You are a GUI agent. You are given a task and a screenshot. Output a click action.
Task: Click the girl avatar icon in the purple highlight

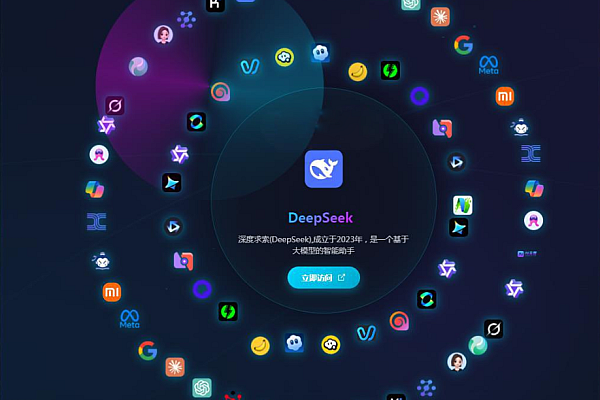pos(163,35)
